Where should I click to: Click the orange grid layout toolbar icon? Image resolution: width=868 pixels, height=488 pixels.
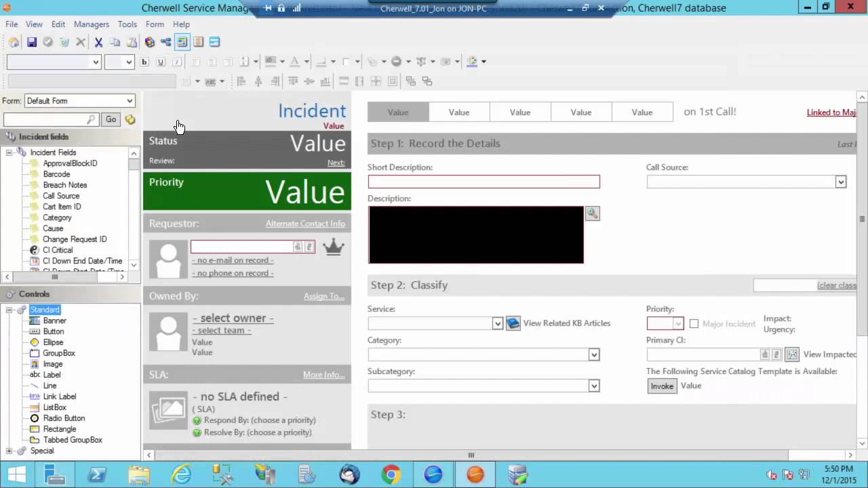[198, 42]
